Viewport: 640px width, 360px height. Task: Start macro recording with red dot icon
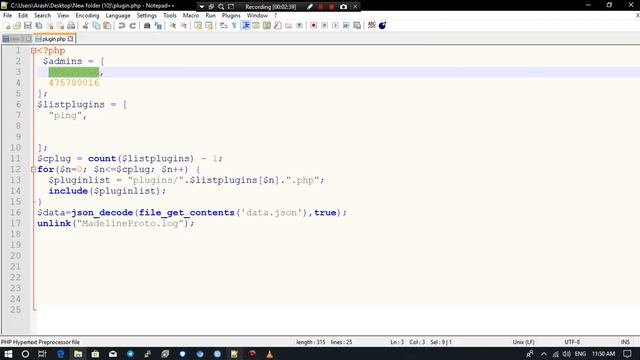[x=313, y=26]
